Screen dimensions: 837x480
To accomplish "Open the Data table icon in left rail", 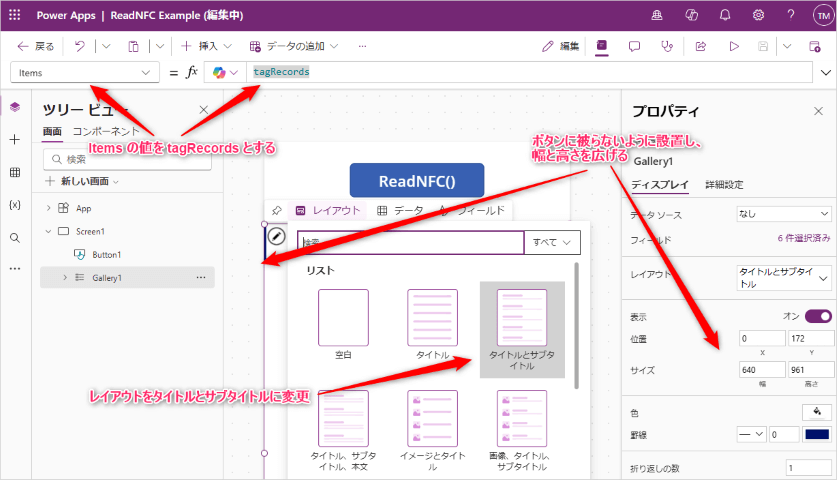I will tap(14, 173).
